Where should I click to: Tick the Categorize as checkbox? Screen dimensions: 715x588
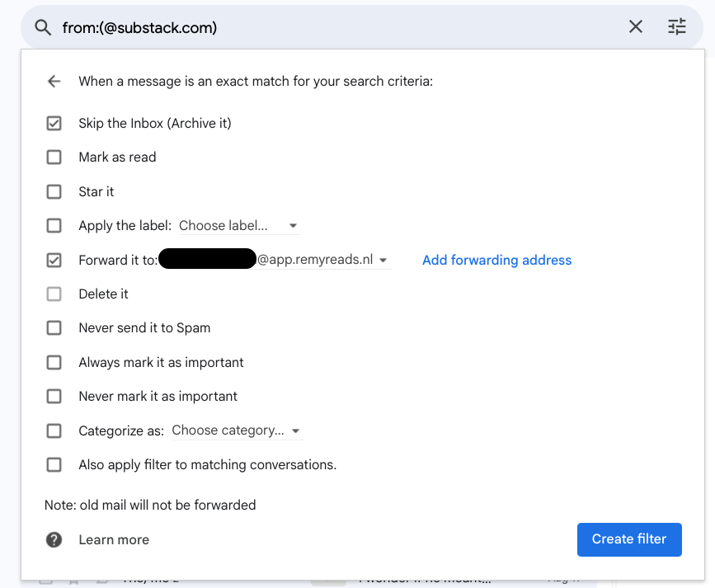(54, 430)
